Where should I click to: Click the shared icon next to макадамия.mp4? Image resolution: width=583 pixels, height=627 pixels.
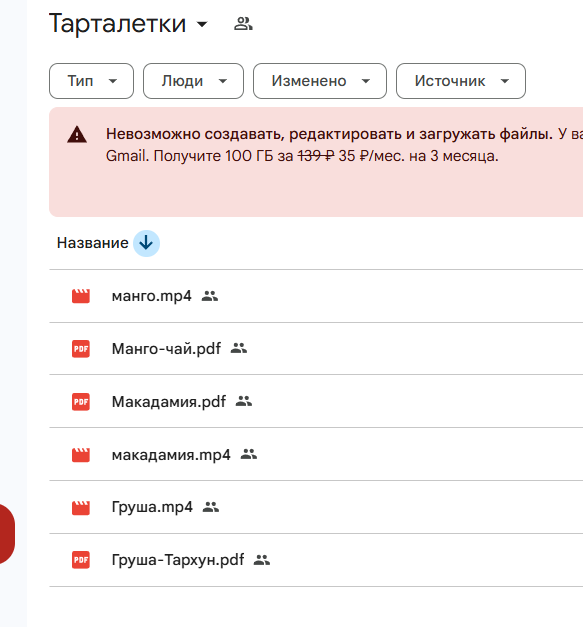[x=249, y=454]
